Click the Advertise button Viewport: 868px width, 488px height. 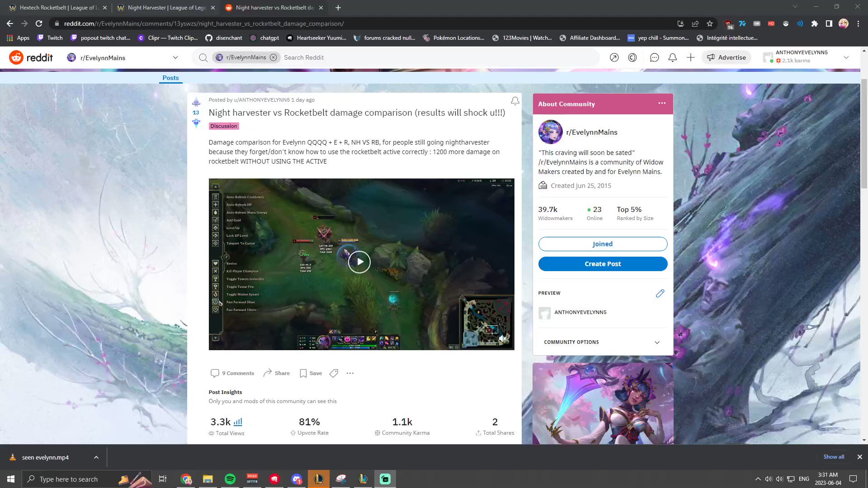(726, 57)
